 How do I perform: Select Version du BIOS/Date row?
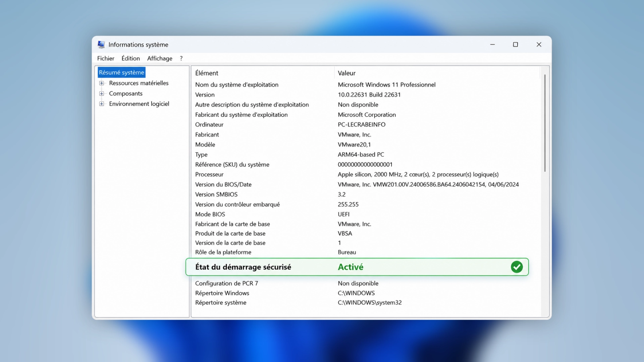223,185
